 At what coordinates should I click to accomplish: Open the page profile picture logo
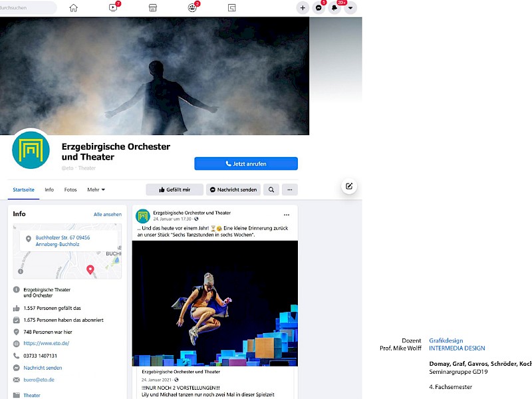point(31,150)
